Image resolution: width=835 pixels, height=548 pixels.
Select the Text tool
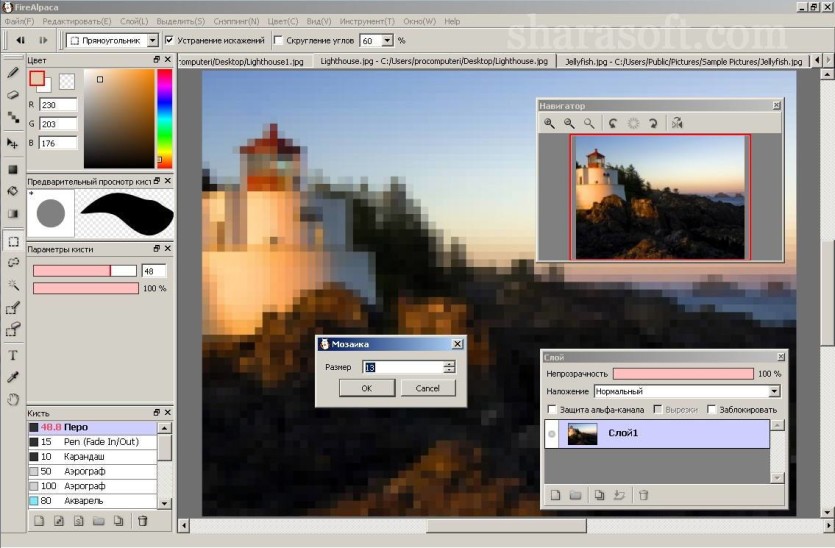coord(13,355)
